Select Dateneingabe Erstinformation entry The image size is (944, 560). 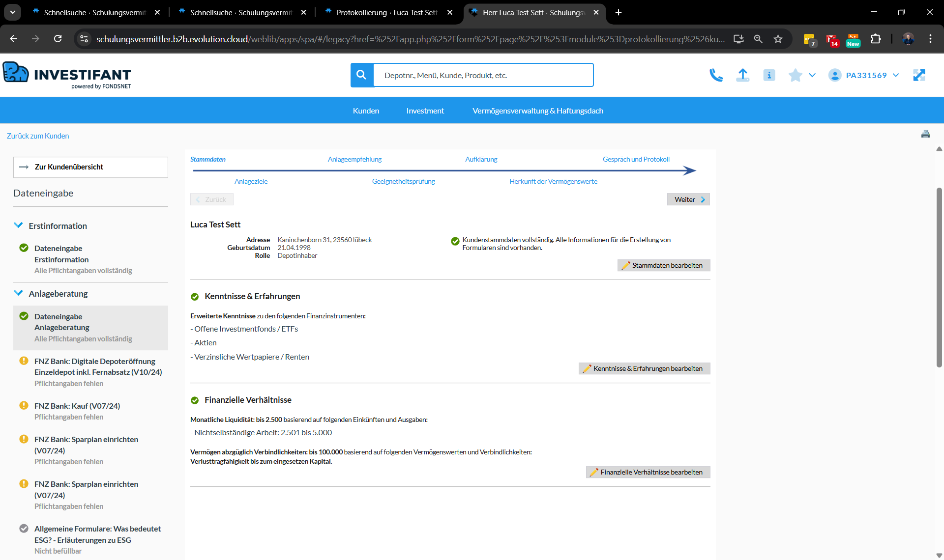click(61, 254)
